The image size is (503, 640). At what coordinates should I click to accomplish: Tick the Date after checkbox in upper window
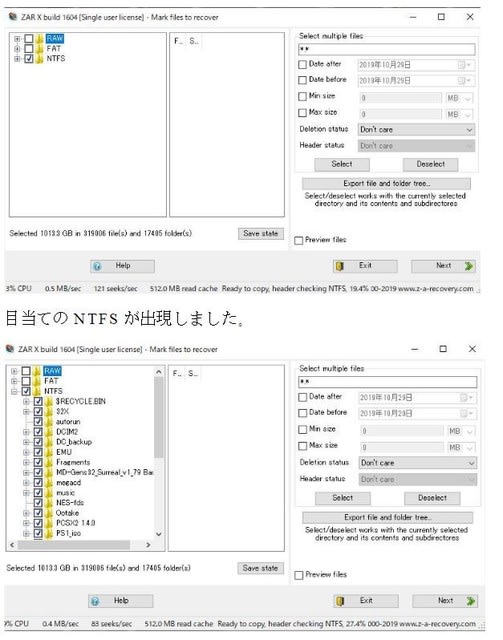pos(303,64)
